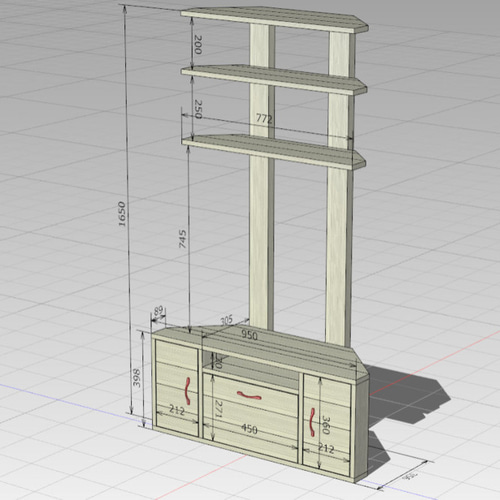Select the 398 cabinet height dimension
This screenshot has height=500, width=500.
click(137, 378)
